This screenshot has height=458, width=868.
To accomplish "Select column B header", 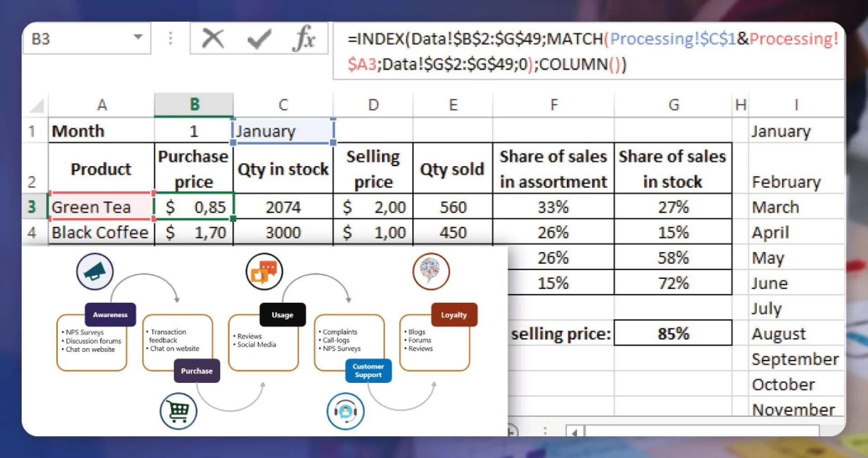I will point(193,104).
